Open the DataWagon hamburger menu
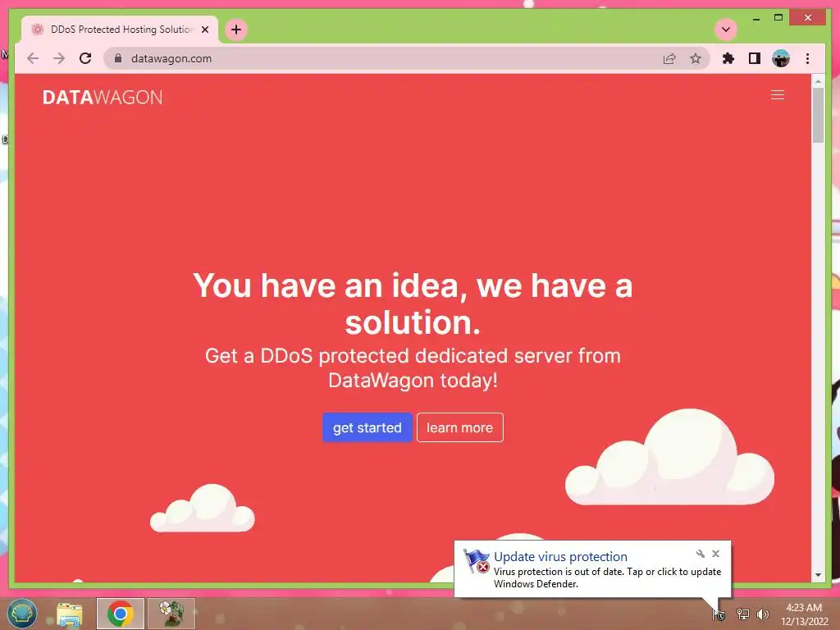This screenshot has width=840, height=630. click(778, 95)
